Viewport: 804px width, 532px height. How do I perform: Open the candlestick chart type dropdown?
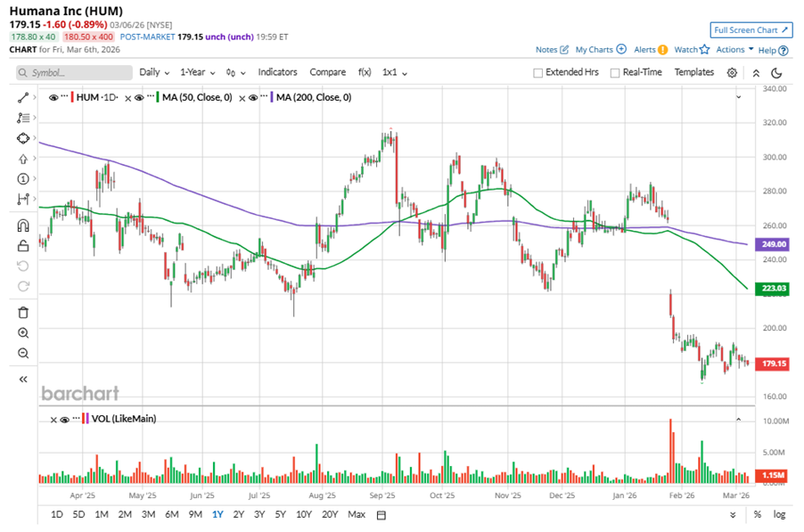click(x=235, y=73)
